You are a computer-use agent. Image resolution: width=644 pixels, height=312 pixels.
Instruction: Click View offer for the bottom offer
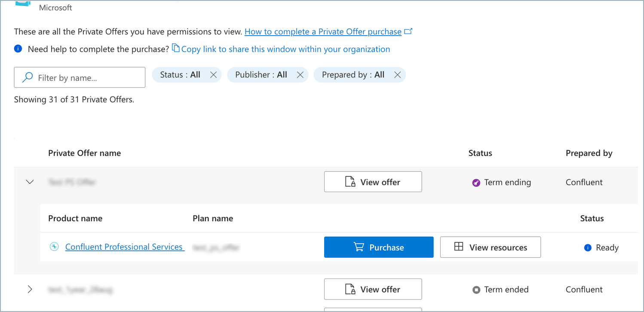(x=373, y=289)
